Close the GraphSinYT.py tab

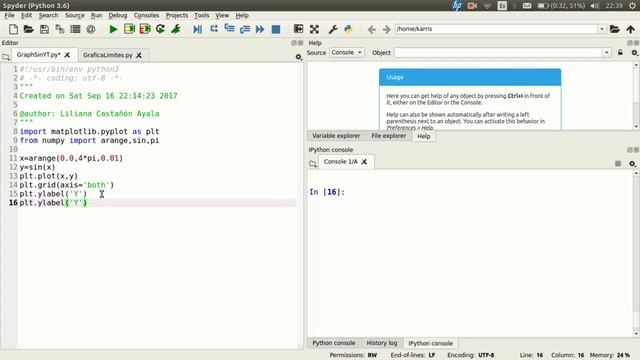67,55
